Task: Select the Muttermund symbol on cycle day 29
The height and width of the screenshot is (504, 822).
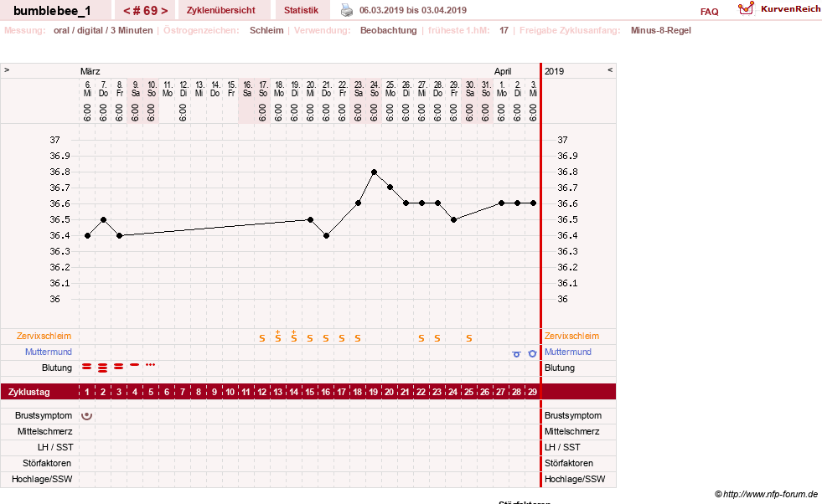Action: pyautogui.click(x=532, y=353)
